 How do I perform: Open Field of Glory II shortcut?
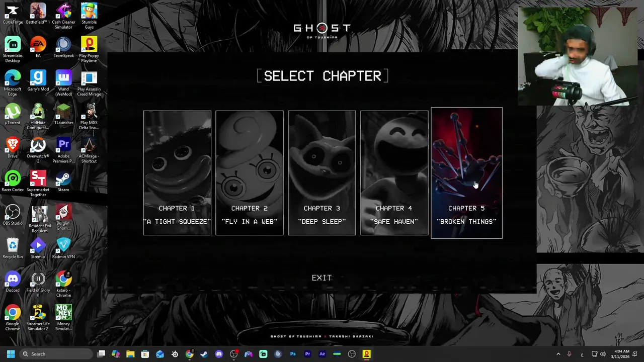click(38, 284)
